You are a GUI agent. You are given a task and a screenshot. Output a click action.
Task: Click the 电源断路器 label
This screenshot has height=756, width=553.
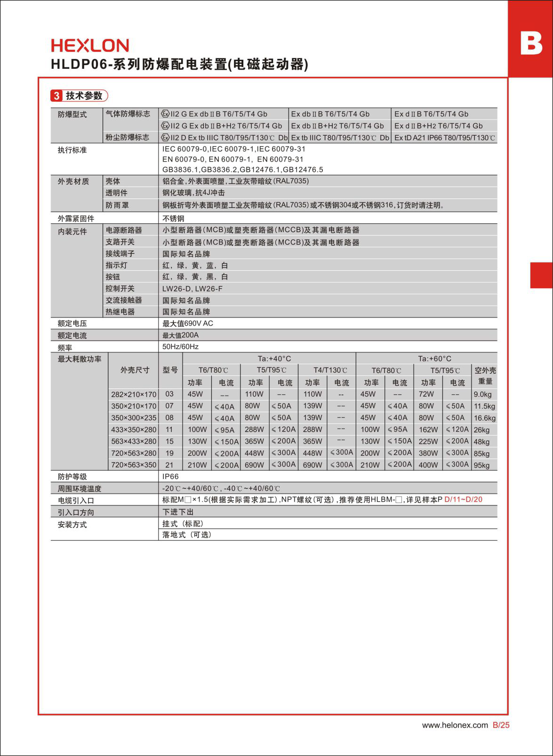tap(124, 230)
